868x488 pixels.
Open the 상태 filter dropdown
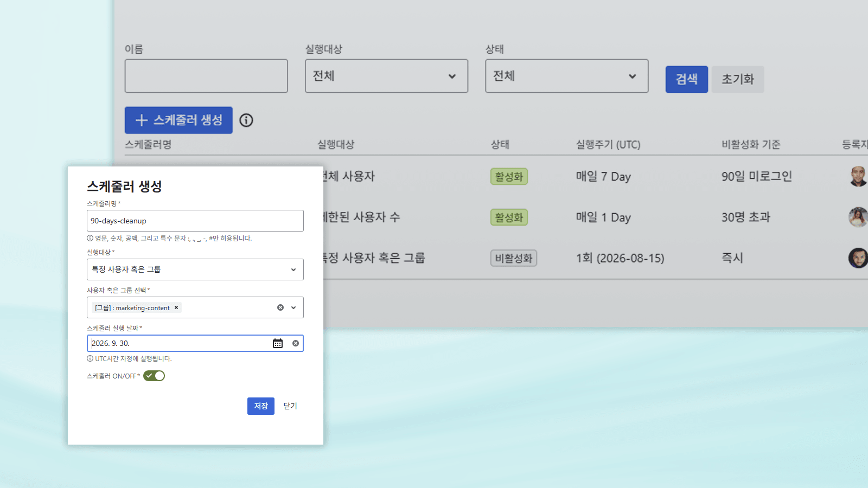pos(566,76)
